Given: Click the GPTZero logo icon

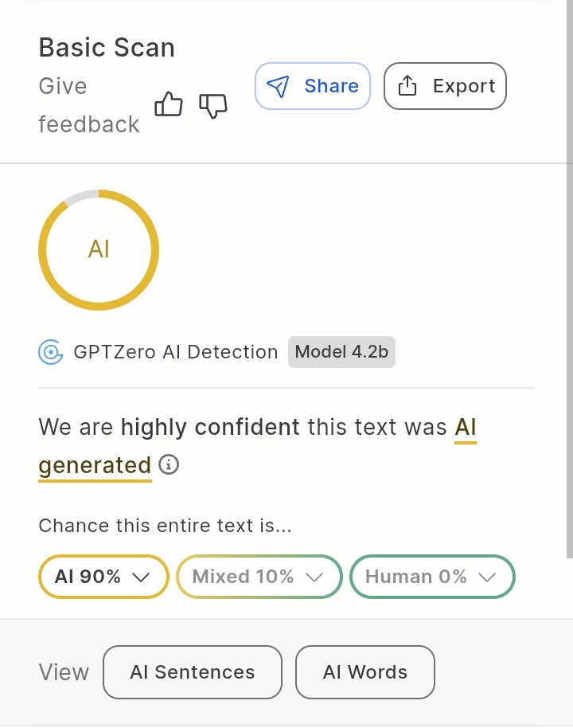Looking at the screenshot, I should (51, 351).
